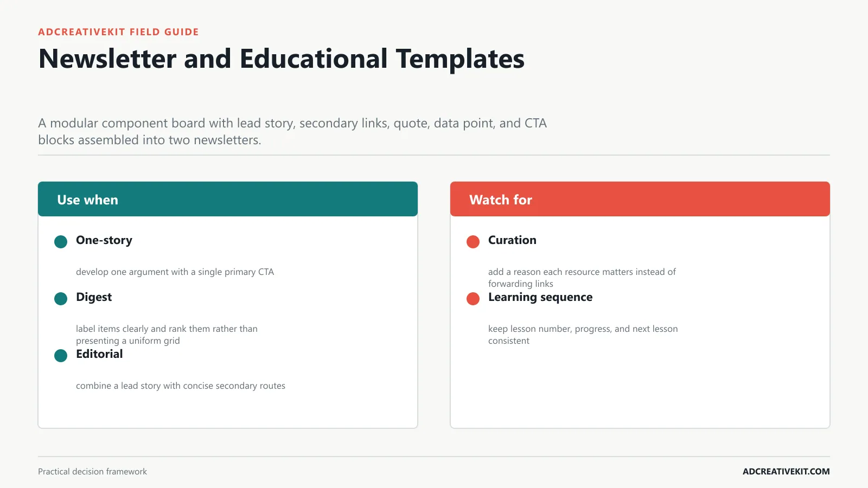Click the teal bullet beside One-story
The width and height of the screenshot is (868, 488).
[61, 242]
